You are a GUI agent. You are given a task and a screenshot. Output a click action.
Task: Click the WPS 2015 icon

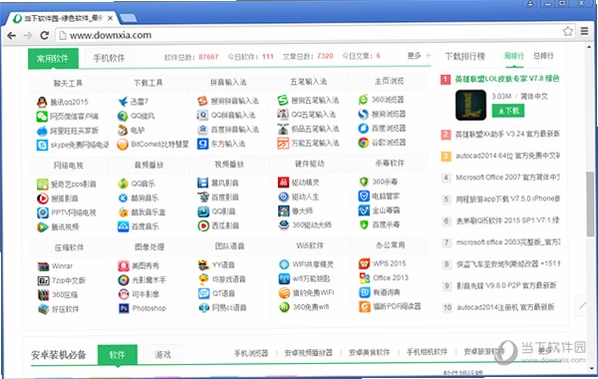[x=364, y=264]
